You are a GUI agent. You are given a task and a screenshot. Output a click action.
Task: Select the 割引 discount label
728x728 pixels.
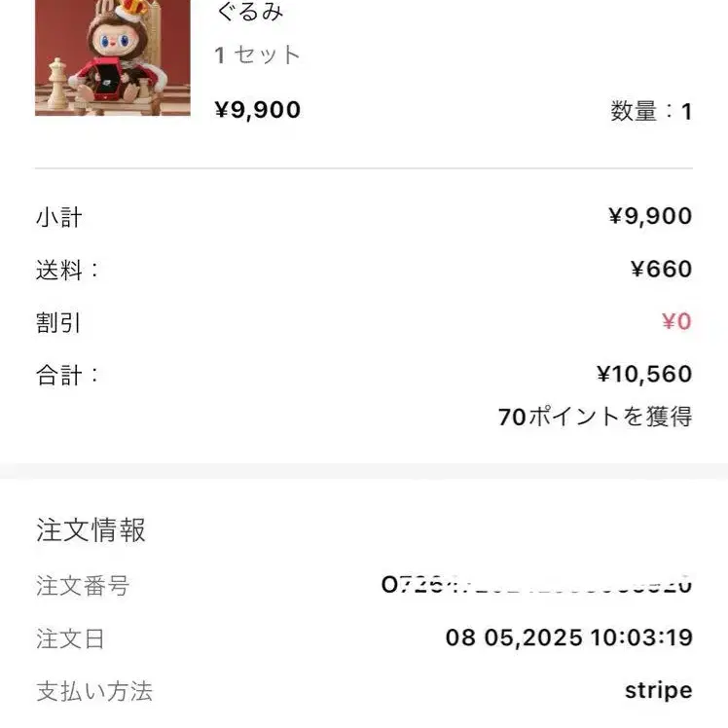click(58, 323)
